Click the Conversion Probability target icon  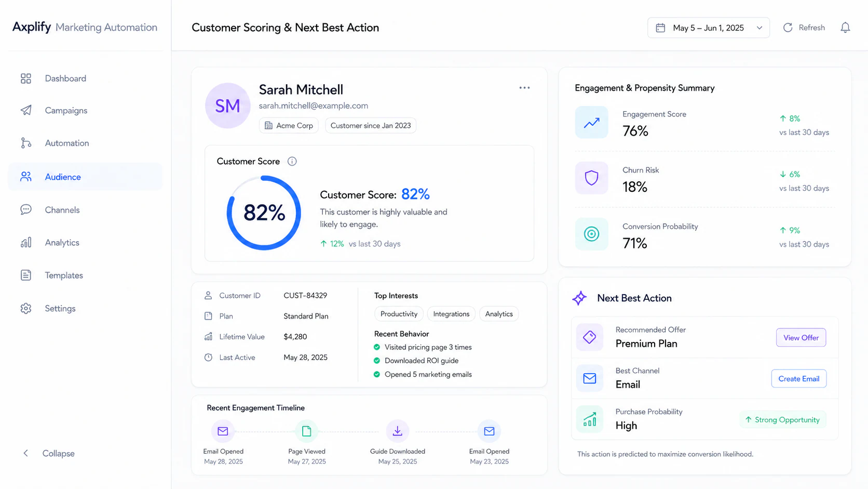pos(591,234)
